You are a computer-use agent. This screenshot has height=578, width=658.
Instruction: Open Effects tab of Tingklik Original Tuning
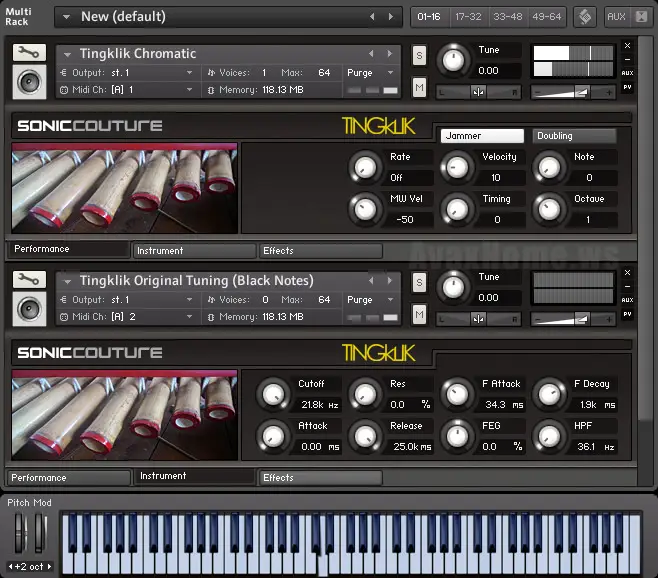(320, 478)
